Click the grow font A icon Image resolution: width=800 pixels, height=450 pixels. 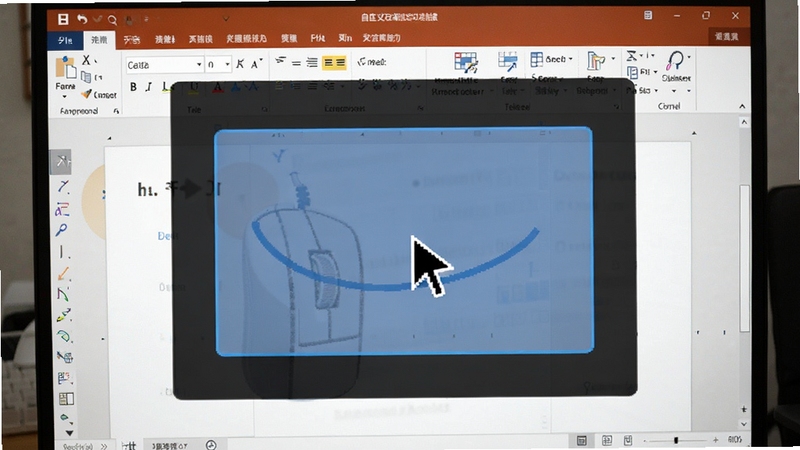tap(256, 64)
